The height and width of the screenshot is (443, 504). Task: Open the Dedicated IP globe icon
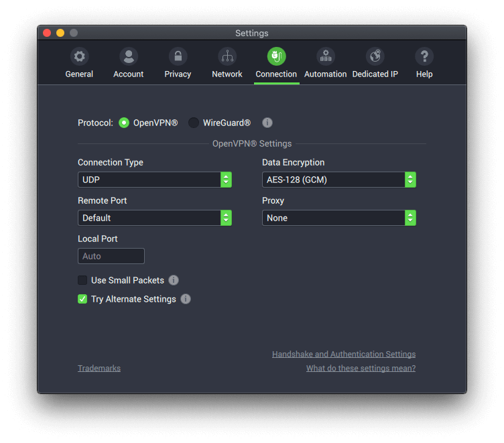(x=375, y=56)
